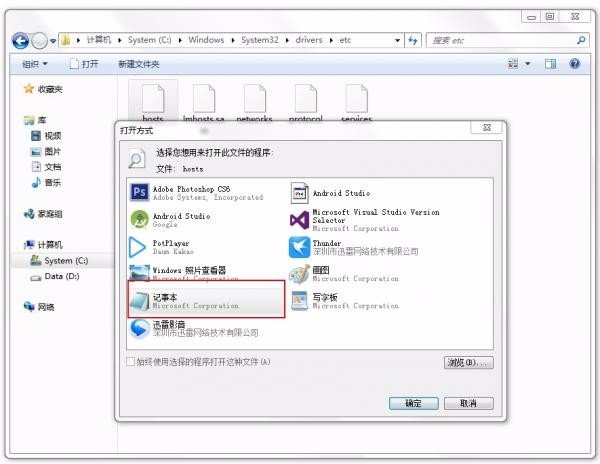Viewport: 600px width, 464px height.
Task: Select PotPlayer as the opening program
Action: [207, 247]
